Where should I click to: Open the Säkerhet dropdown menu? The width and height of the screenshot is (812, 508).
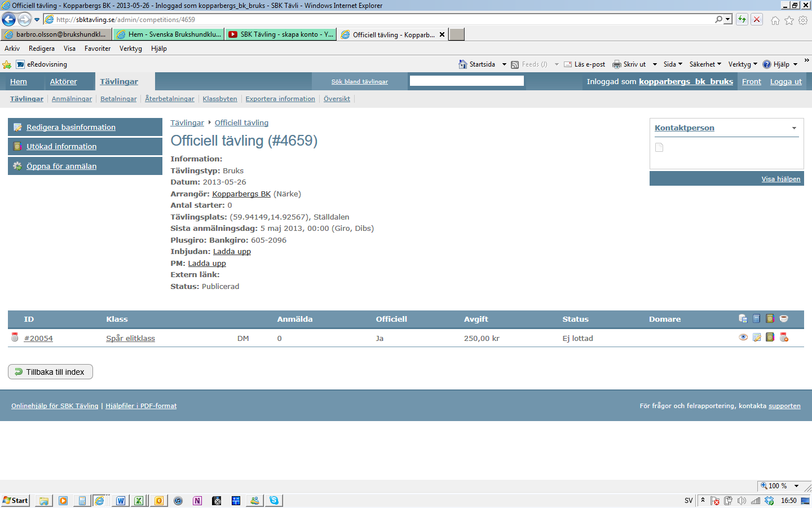(705, 64)
